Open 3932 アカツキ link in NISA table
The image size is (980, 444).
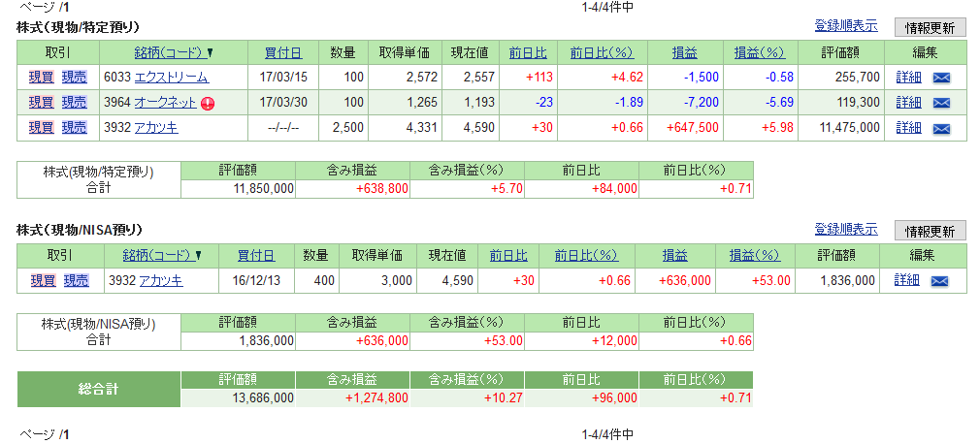(x=161, y=280)
